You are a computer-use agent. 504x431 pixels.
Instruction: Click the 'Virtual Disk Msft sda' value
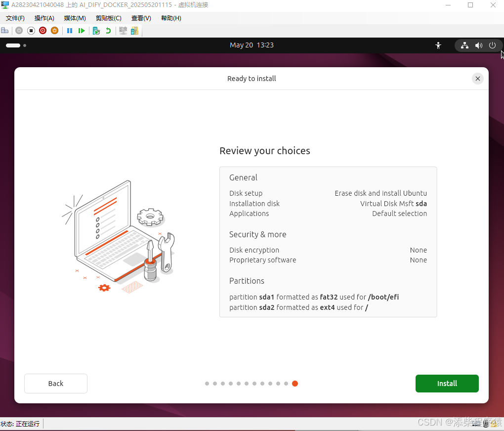coord(393,204)
